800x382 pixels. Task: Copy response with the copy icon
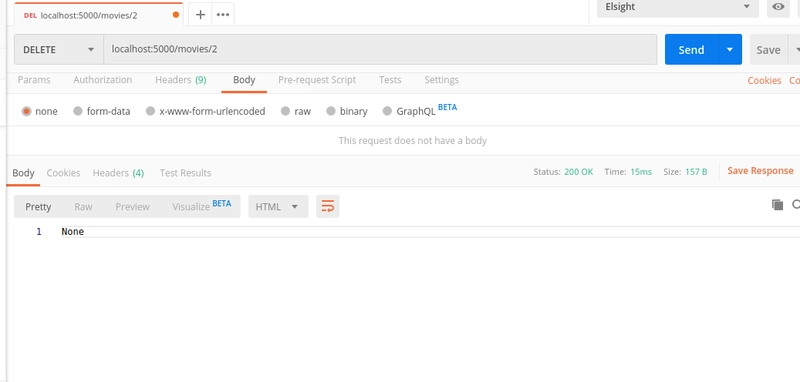777,205
